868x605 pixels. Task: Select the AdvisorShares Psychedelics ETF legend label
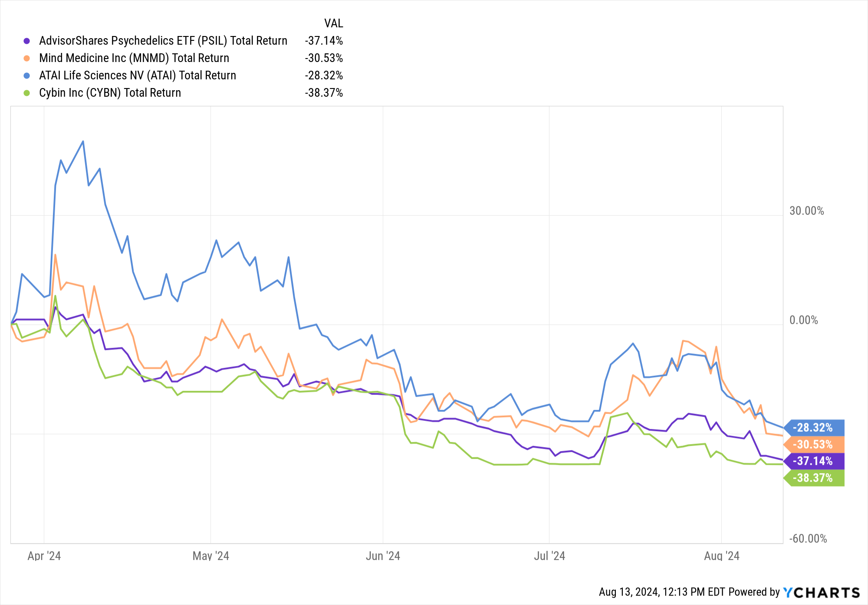[163, 41]
